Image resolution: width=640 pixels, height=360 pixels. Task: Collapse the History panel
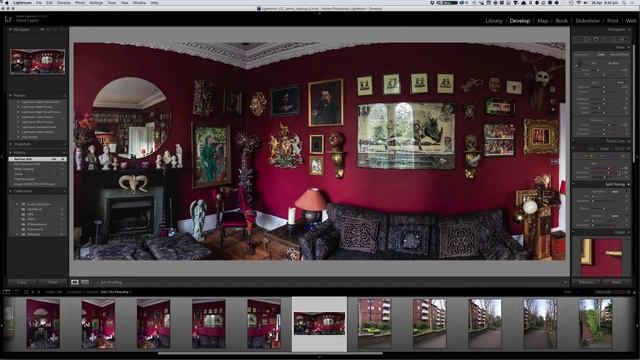pos(11,152)
